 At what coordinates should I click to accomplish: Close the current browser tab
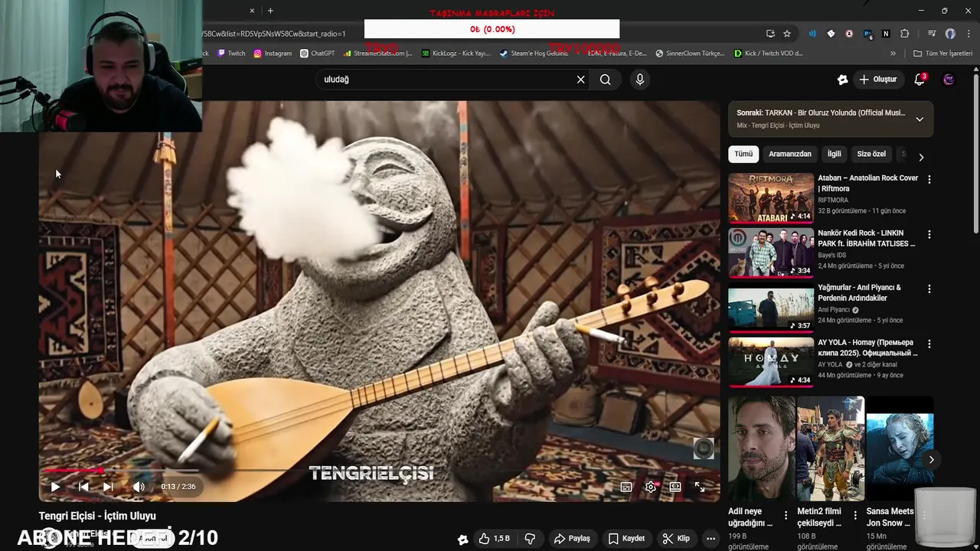pyautogui.click(x=252, y=11)
